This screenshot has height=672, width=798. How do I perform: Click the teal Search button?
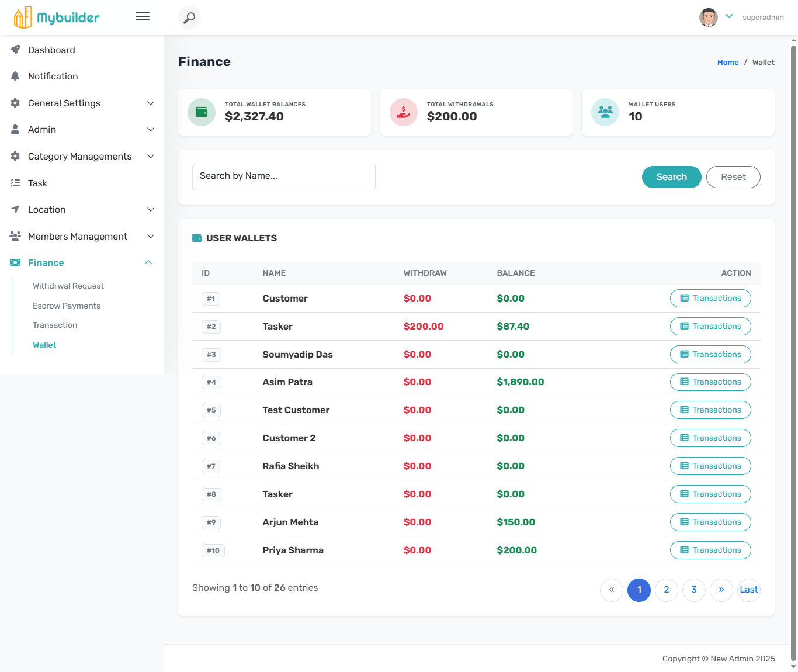pos(672,177)
